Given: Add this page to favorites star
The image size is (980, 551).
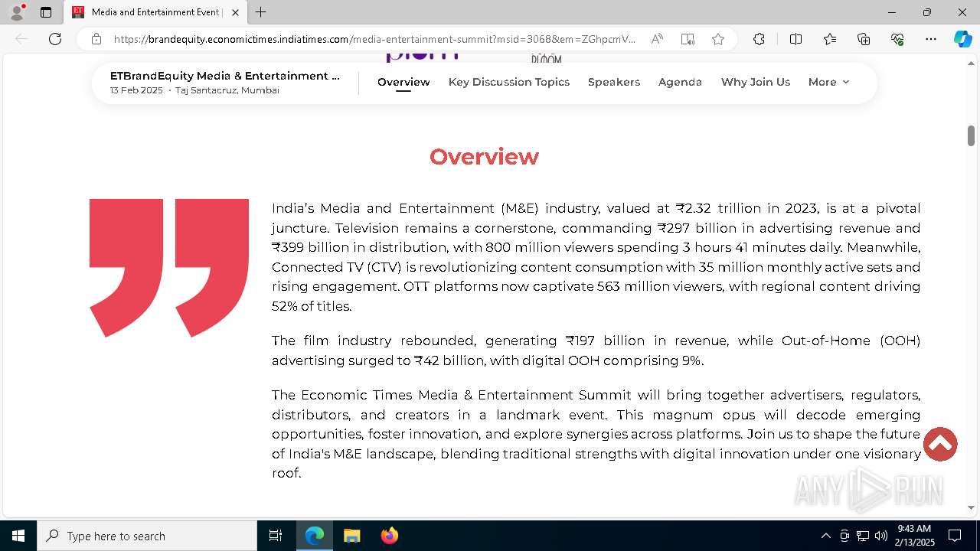Looking at the screenshot, I should tap(718, 39).
